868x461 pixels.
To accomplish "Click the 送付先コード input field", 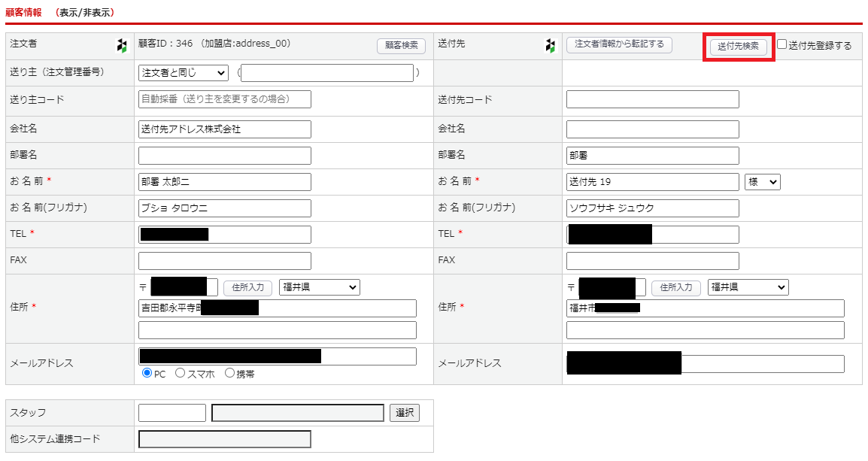I will pos(652,99).
